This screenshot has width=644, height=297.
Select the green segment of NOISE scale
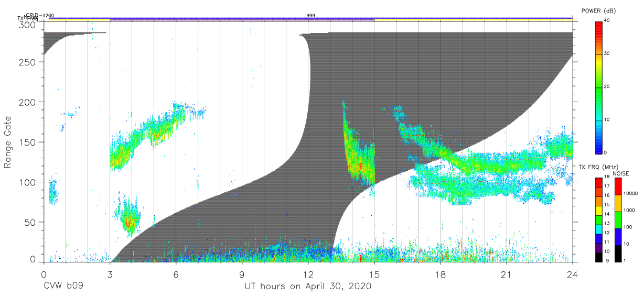pos(618,219)
